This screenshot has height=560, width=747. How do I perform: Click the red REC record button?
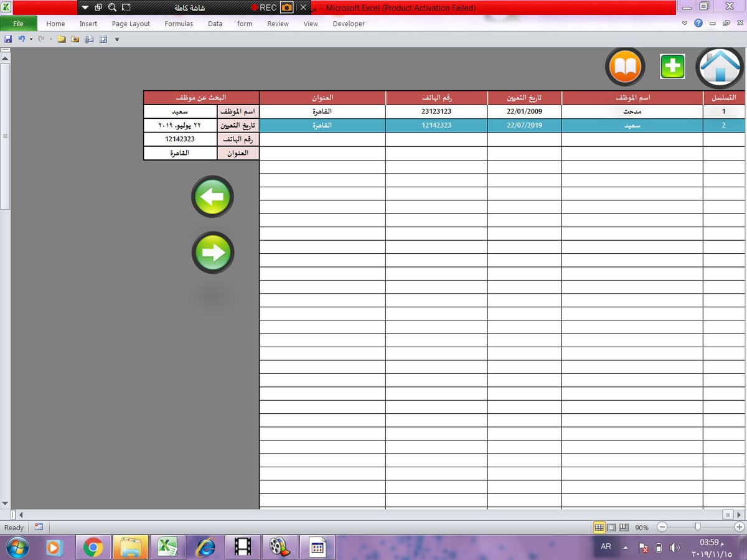(264, 7)
